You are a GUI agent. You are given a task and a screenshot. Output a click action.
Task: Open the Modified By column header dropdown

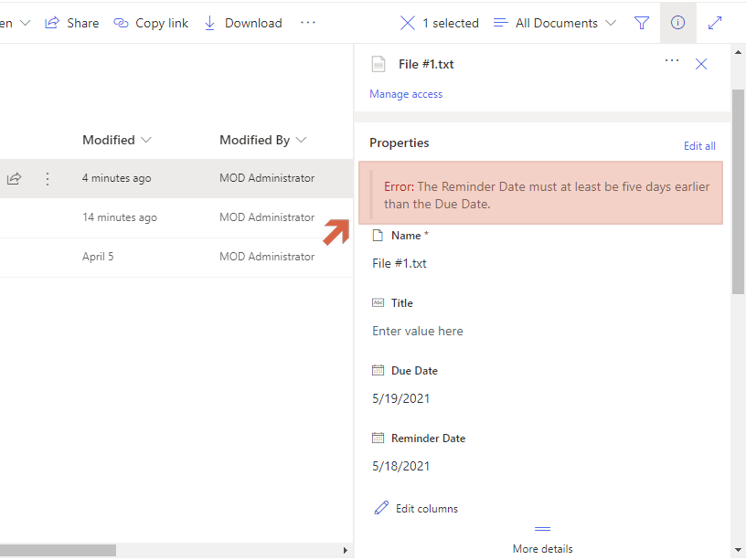pyautogui.click(x=262, y=140)
